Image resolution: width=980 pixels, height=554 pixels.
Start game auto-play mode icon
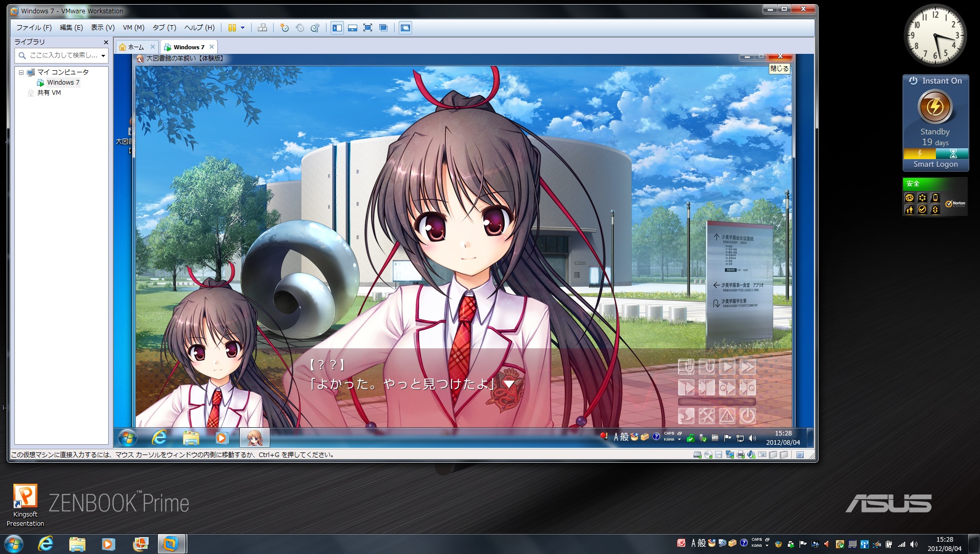tap(727, 366)
